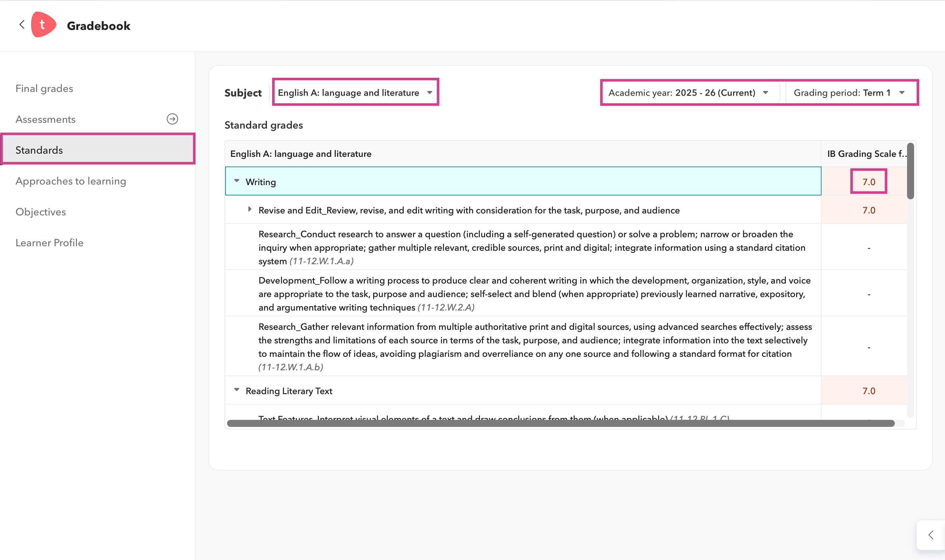Click the Revise and Edit standard text
The width and height of the screenshot is (945, 560).
point(469,210)
